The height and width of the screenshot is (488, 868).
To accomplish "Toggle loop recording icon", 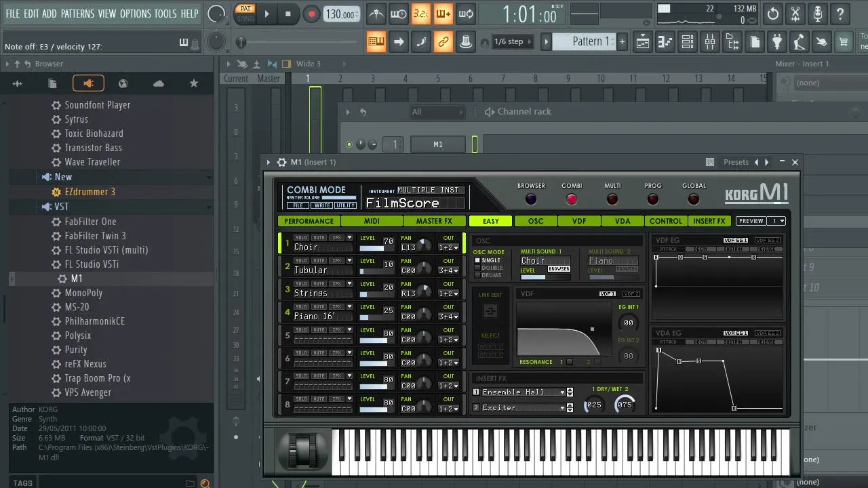I will tap(465, 14).
